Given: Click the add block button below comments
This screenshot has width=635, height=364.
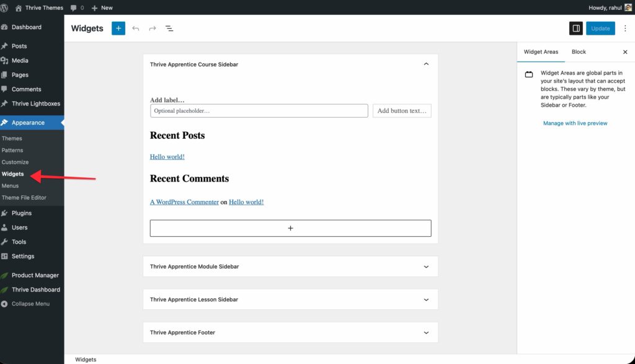Looking at the screenshot, I should 290,228.
